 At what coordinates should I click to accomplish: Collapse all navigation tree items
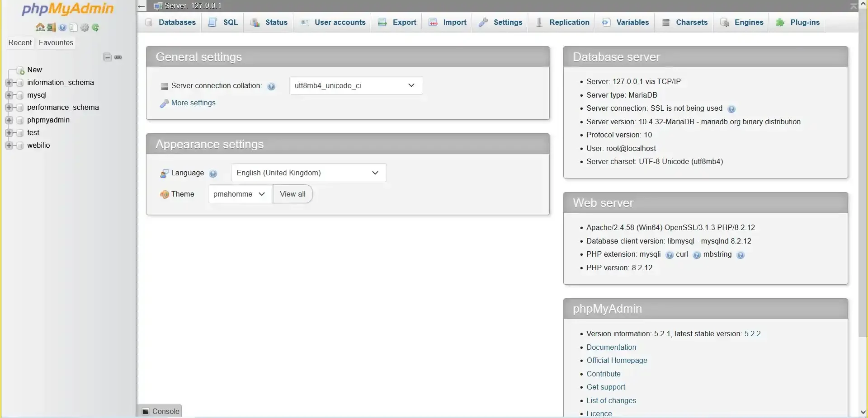pyautogui.click(x=107, y=57)
